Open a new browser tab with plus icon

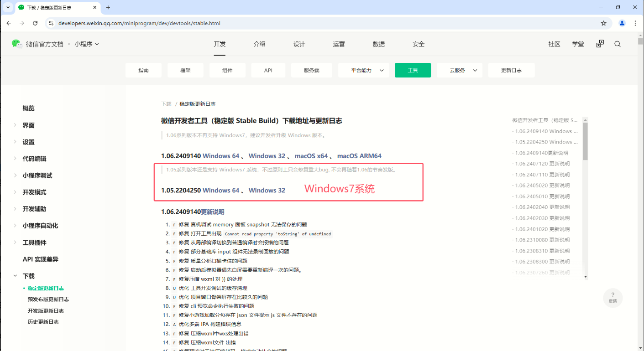pos(108,7)
